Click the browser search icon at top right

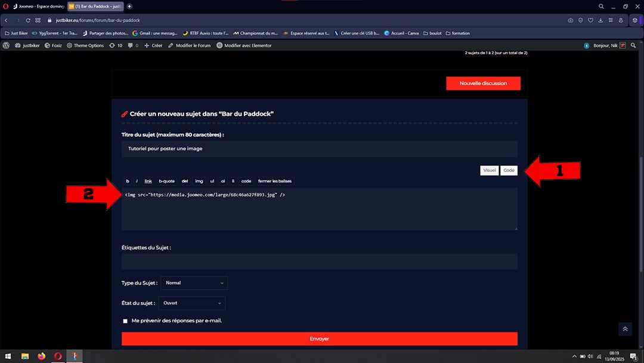600,6
